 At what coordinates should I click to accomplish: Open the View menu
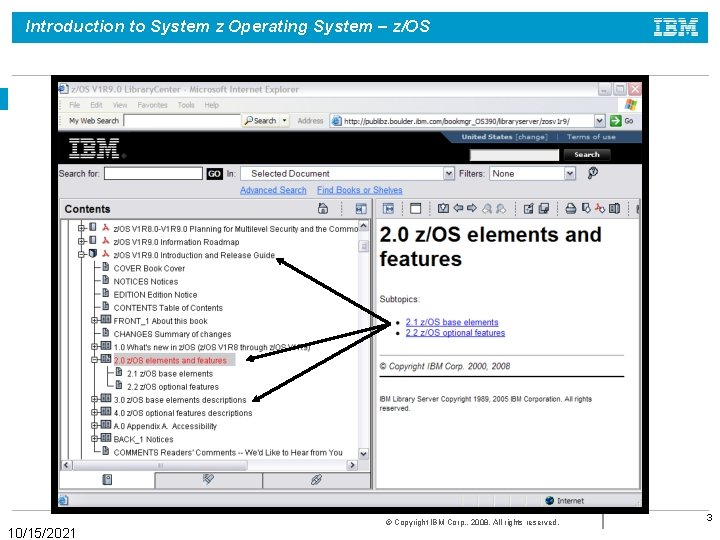(120, 105)
